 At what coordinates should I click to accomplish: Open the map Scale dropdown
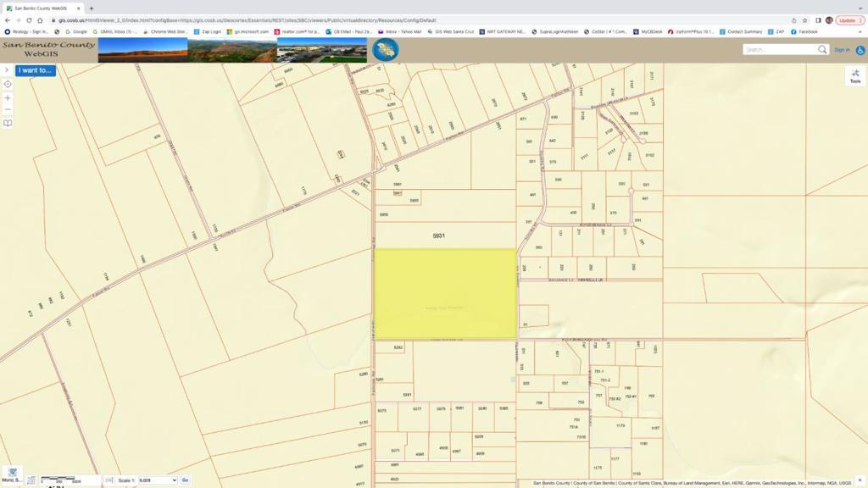tap(158, 480)
